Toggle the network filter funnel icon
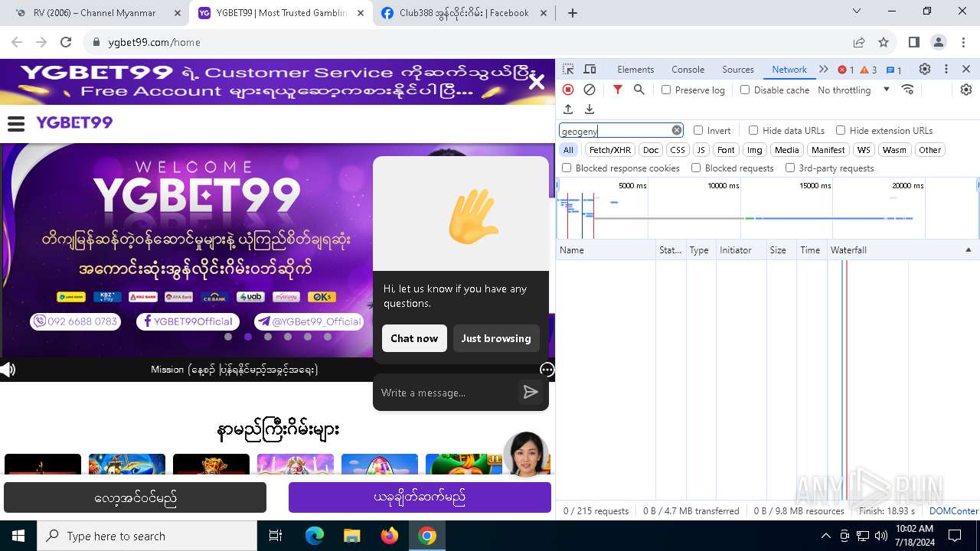Screen dimensions: 980x551 click(x=618, y=90)
